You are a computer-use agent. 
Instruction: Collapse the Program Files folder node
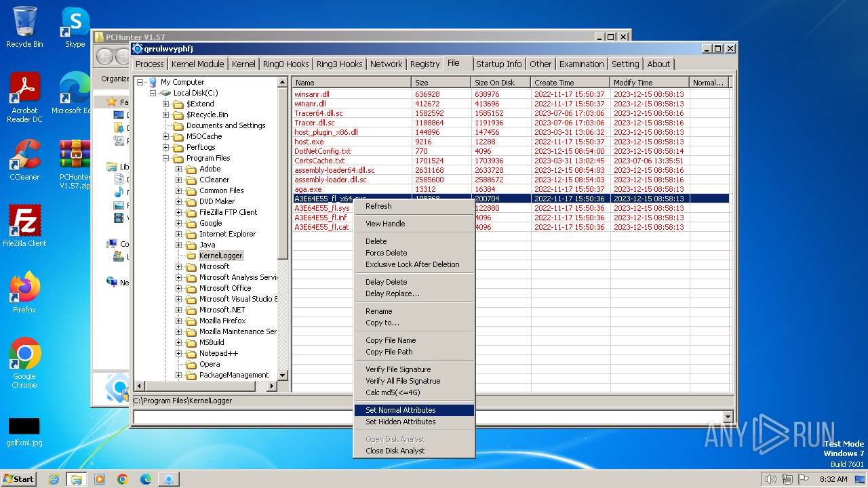[x=166, y=158]
